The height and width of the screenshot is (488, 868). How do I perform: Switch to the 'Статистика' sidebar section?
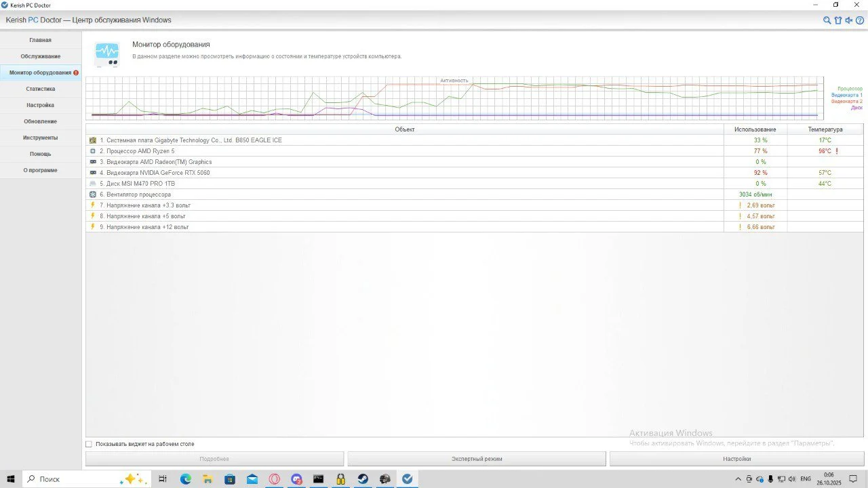(40, 89)
